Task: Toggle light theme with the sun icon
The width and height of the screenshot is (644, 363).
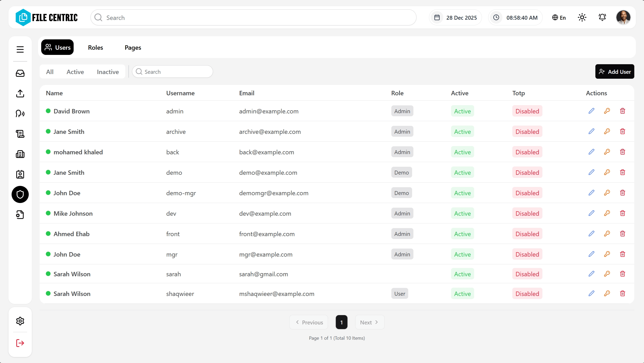Action: pyautogui.click(x=582, y=17)
